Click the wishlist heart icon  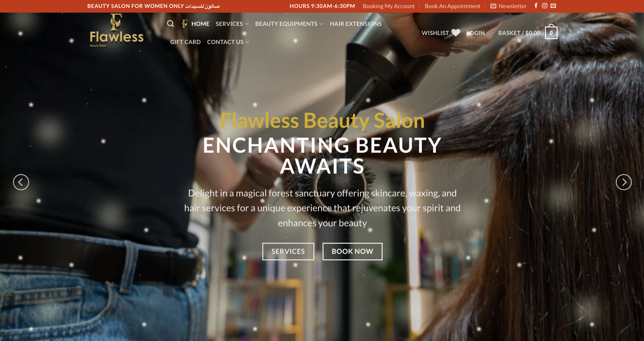tap(456, 33)
